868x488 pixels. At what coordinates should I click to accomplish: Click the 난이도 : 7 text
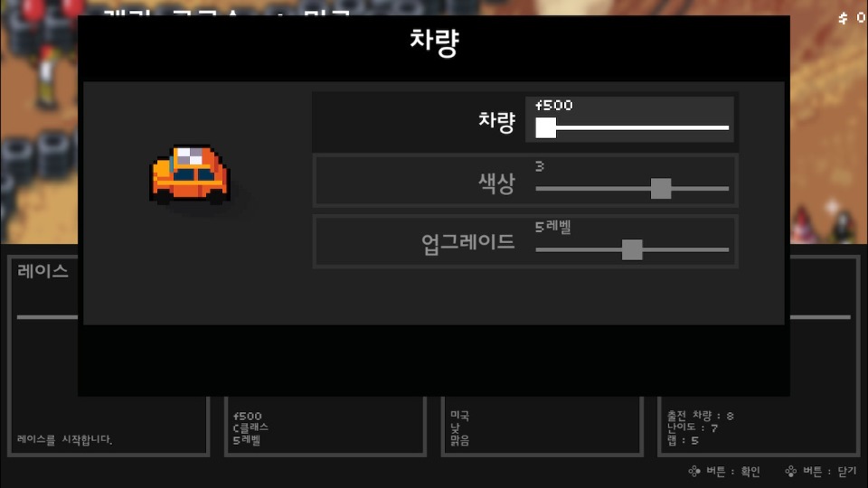(x=693, y=427)
